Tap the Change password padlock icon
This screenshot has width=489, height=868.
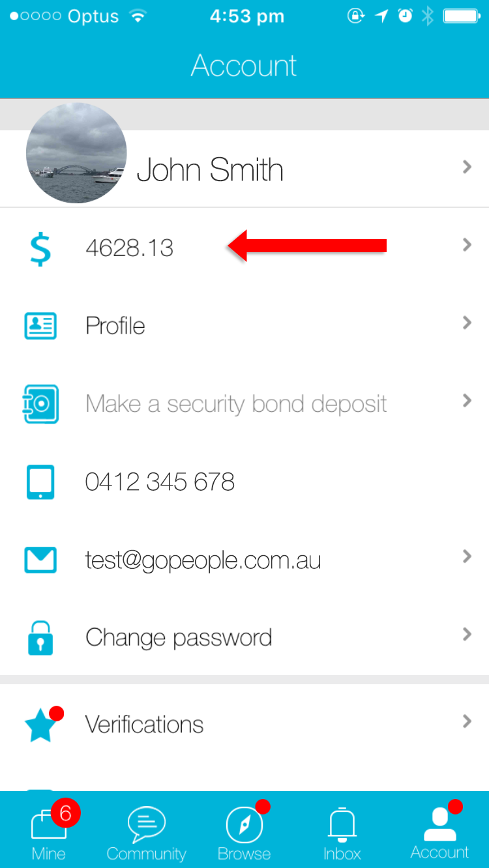40,637
